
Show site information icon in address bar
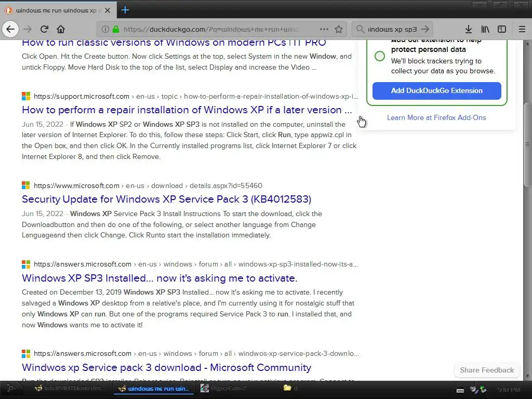tap(105, 29)
